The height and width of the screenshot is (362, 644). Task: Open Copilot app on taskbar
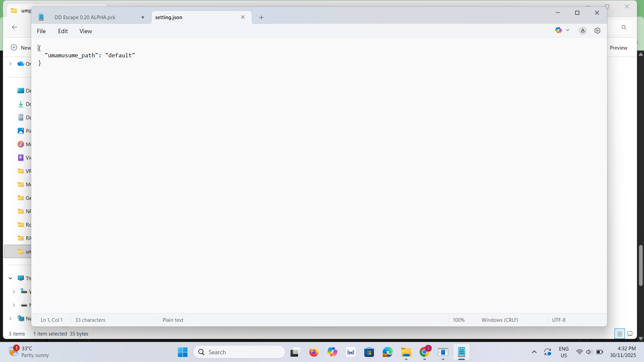(x=332, y=352)
